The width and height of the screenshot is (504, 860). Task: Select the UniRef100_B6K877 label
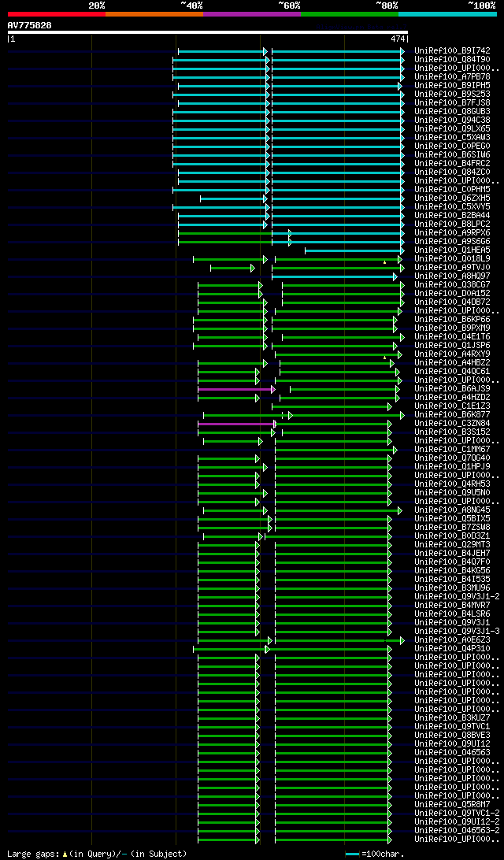point(453,414)
